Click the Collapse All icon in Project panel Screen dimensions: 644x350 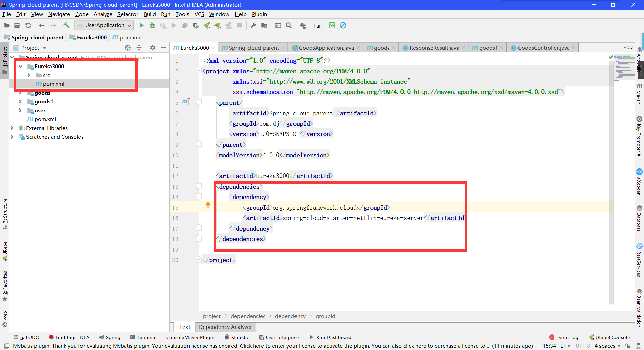pos(139,48)
